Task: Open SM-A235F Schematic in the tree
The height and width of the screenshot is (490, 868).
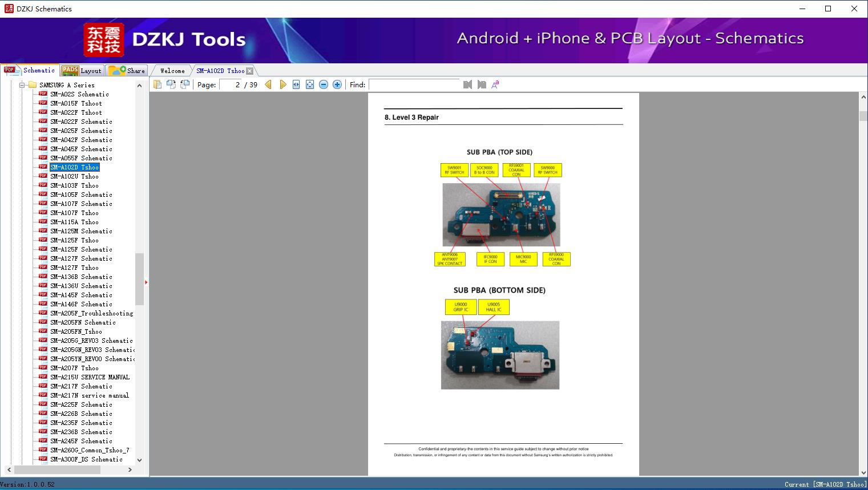Action: click(81, 423)
